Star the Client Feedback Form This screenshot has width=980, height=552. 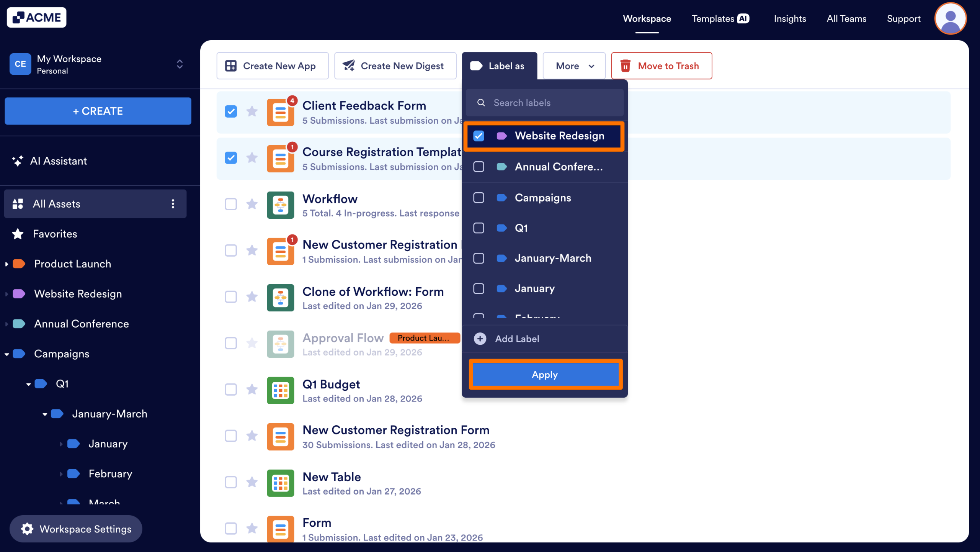[252, 111]
